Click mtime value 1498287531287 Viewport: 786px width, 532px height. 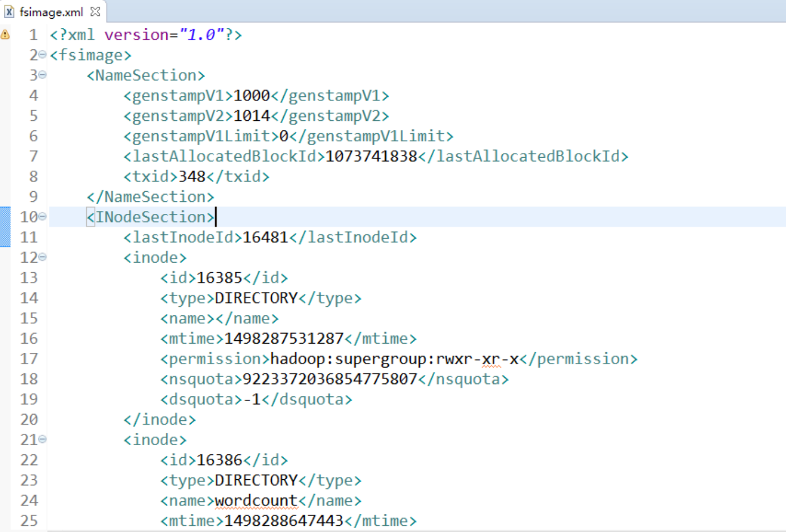coord(284,339)
